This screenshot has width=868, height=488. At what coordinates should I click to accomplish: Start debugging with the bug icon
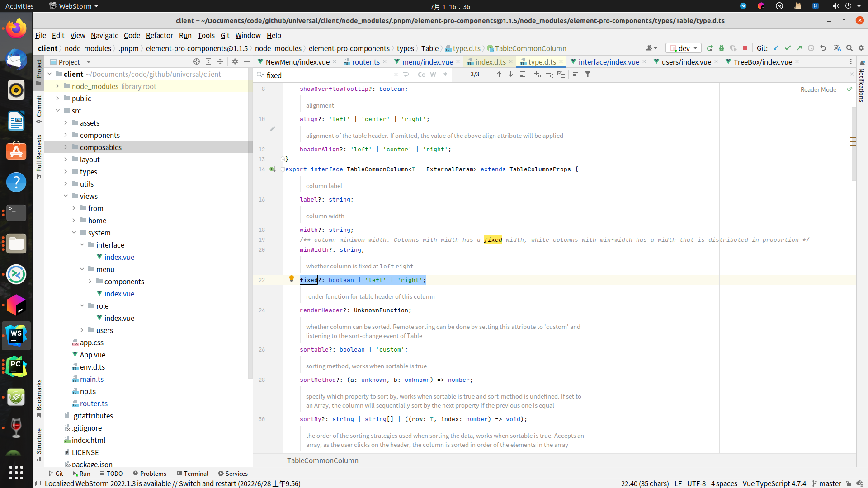pyautogui.click(x=722, y=48)
